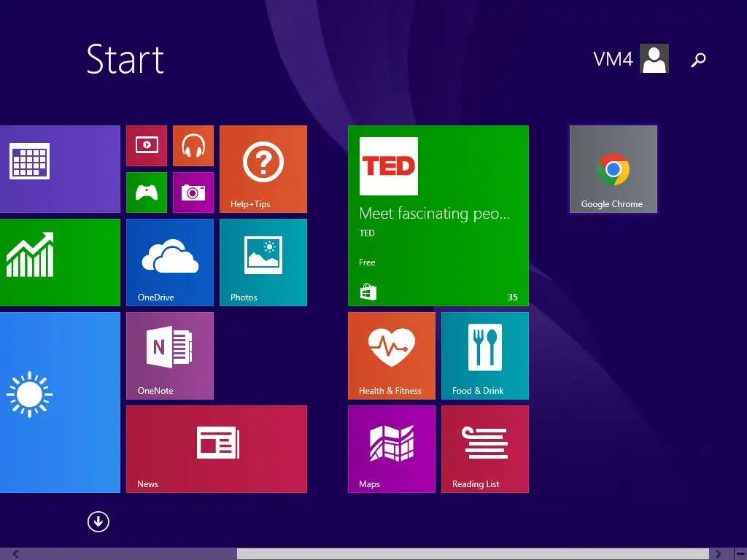Open the Reading List tile
Screen dimensions: 747x560
(485, 449)
